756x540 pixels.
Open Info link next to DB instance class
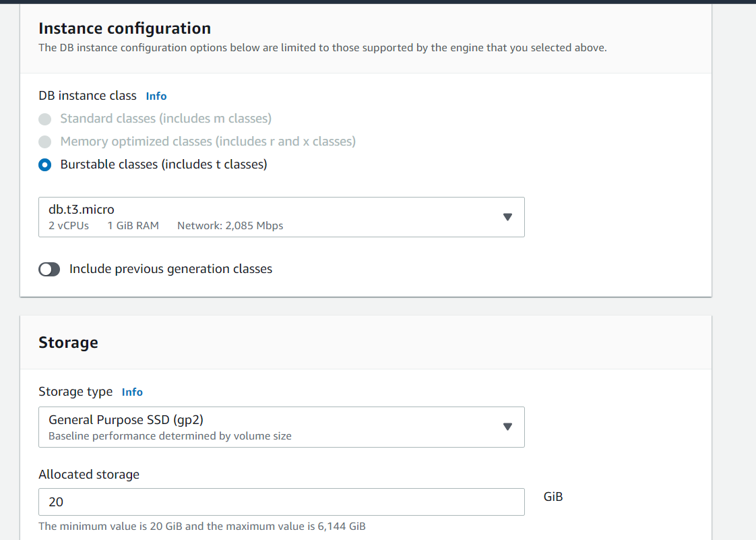point(156,96)
